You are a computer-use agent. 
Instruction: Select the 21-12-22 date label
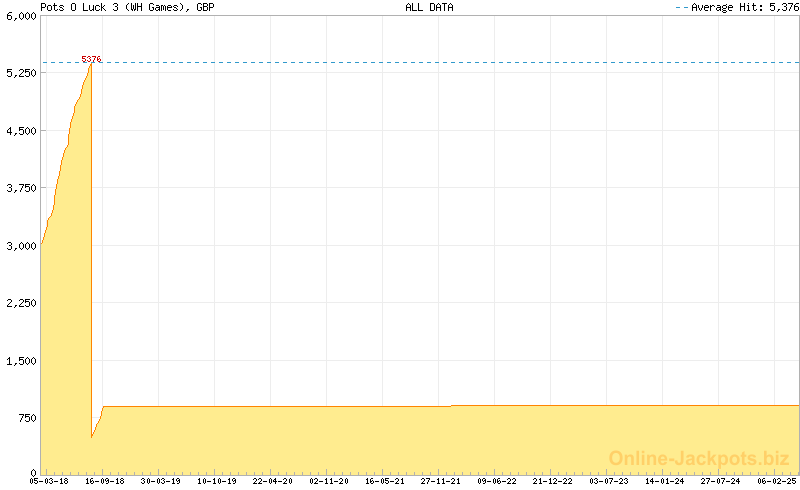[552, 481]
